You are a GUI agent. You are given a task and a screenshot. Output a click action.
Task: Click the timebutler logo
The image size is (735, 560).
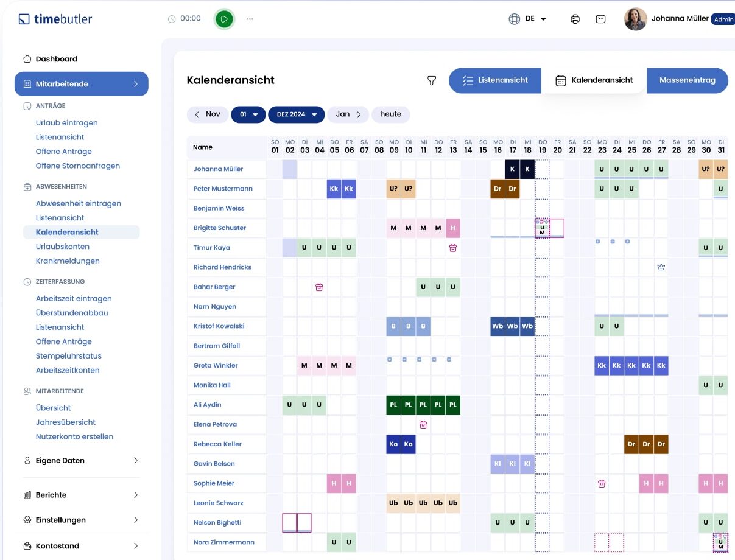(55, 19)
